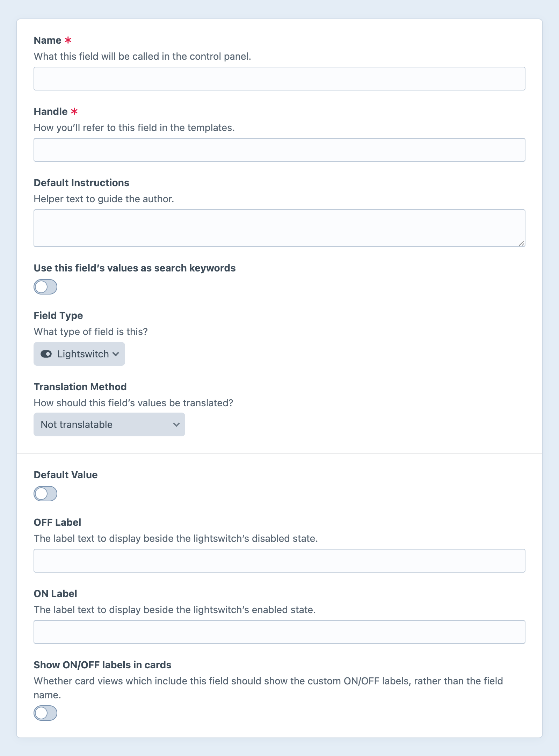Enable search keywords for this field

coord(45,287)
